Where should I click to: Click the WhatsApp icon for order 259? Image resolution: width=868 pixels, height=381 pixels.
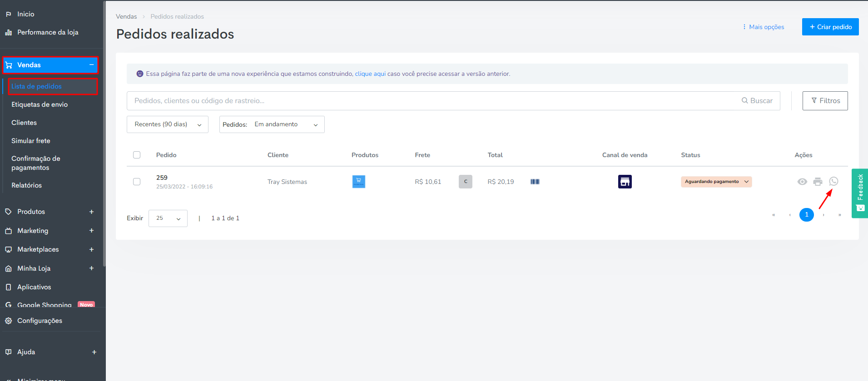pyautogui.click(x=833, y=181)
